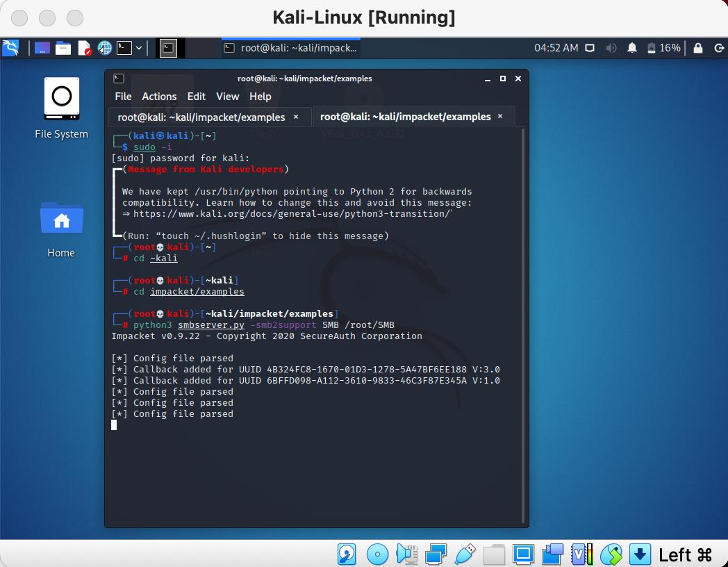This screenshot has height=567, width=728.
Task: Launch the terminal emulator panel icon
Action: tap(124, 48)
